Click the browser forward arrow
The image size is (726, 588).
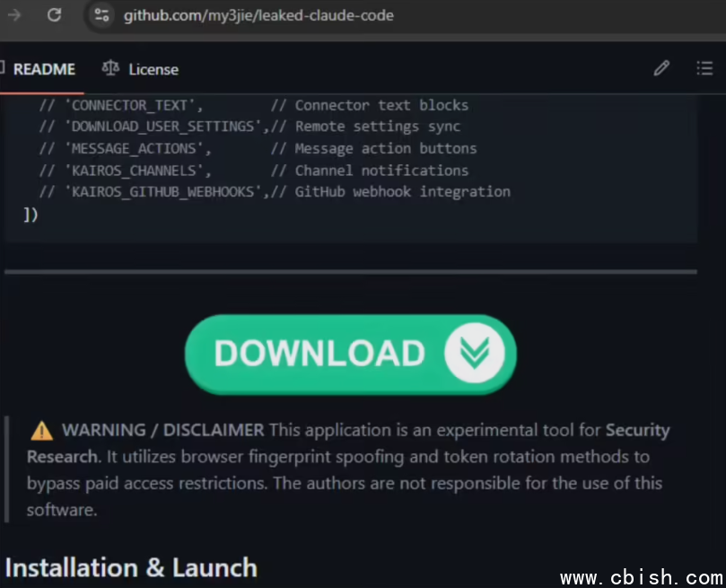point(14,15)
